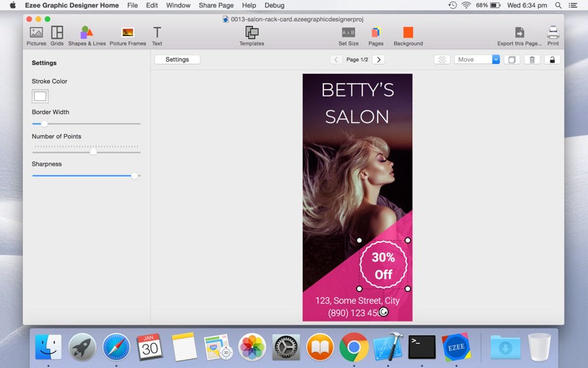Open the Background color tool

coord(408,33)
